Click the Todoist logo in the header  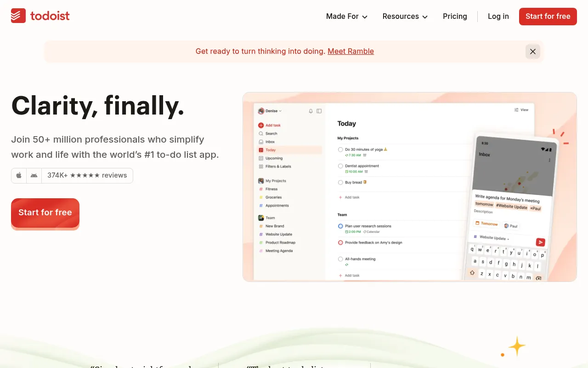40,16
